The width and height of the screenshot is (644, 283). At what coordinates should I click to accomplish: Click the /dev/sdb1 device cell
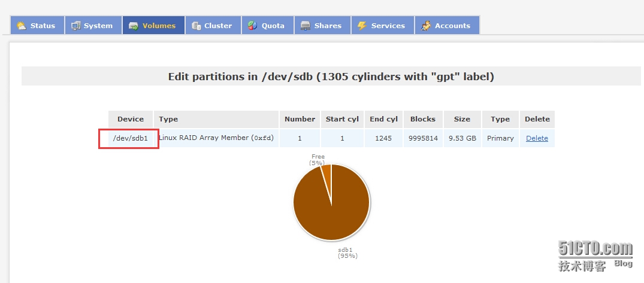(x=131, y=138)
